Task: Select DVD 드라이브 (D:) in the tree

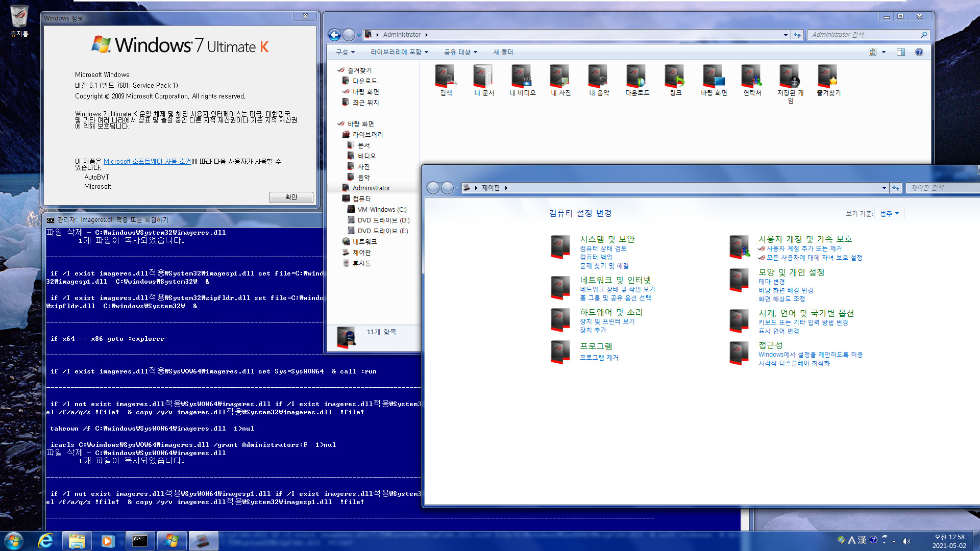Action: (x=383, y=220)
